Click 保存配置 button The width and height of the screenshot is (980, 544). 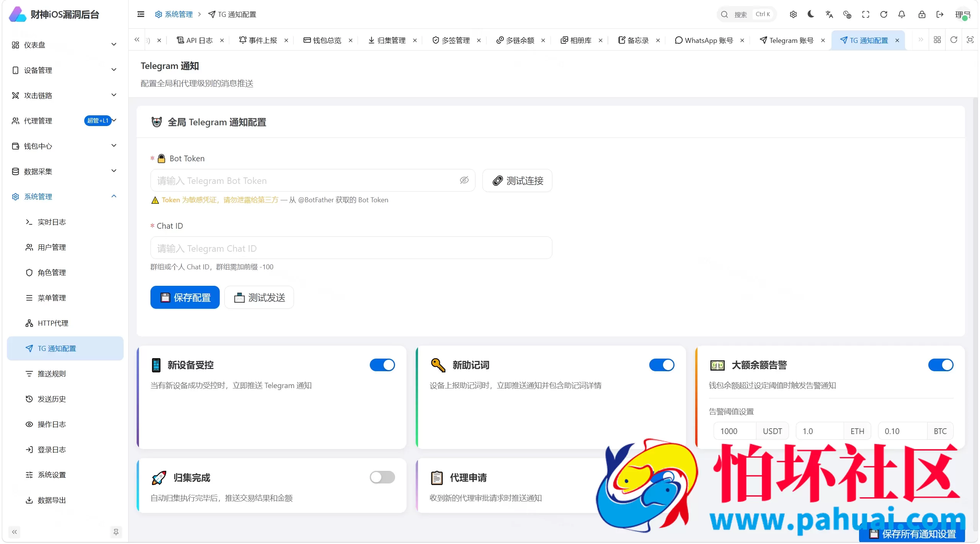click(x=185, y=297)
